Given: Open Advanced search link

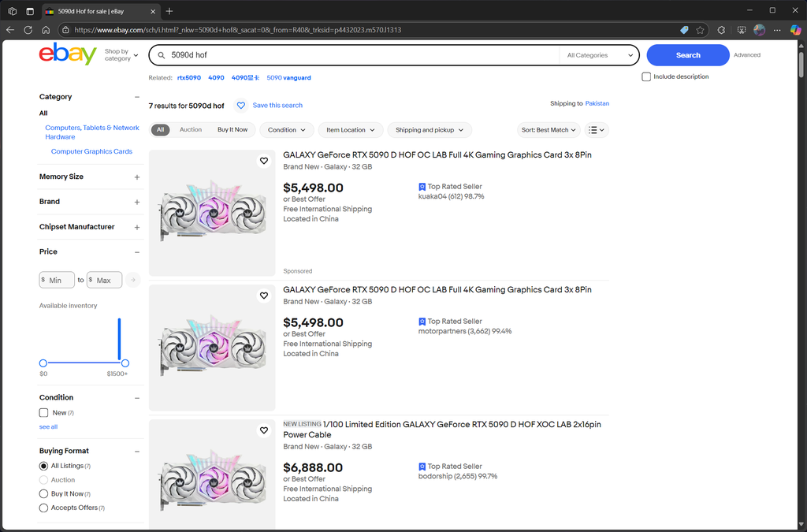Looking at the screenshot, I should pos(747,55).
